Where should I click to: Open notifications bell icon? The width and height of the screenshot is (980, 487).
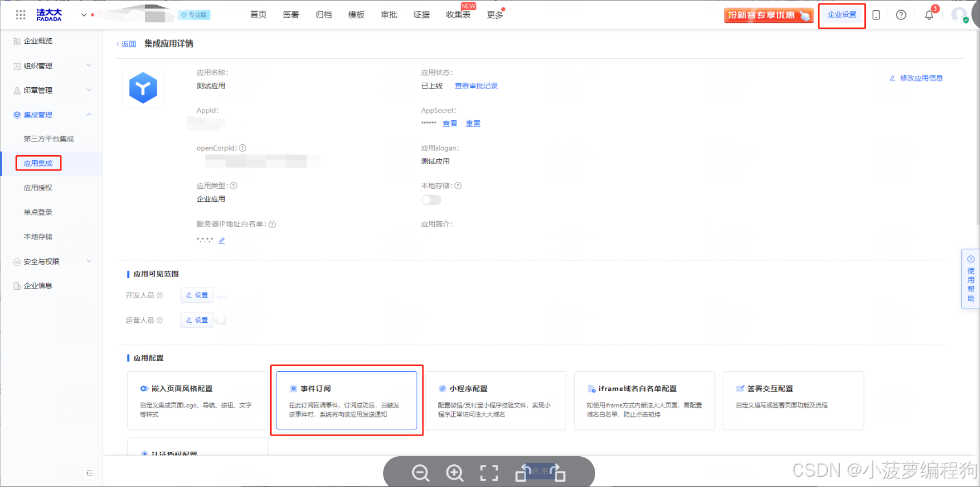click(929, 15)
